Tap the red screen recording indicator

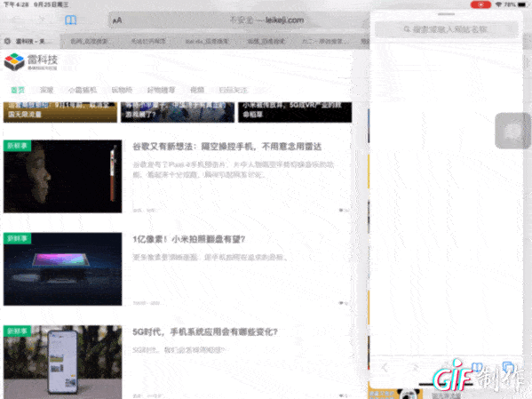click(x=480, y=4)
